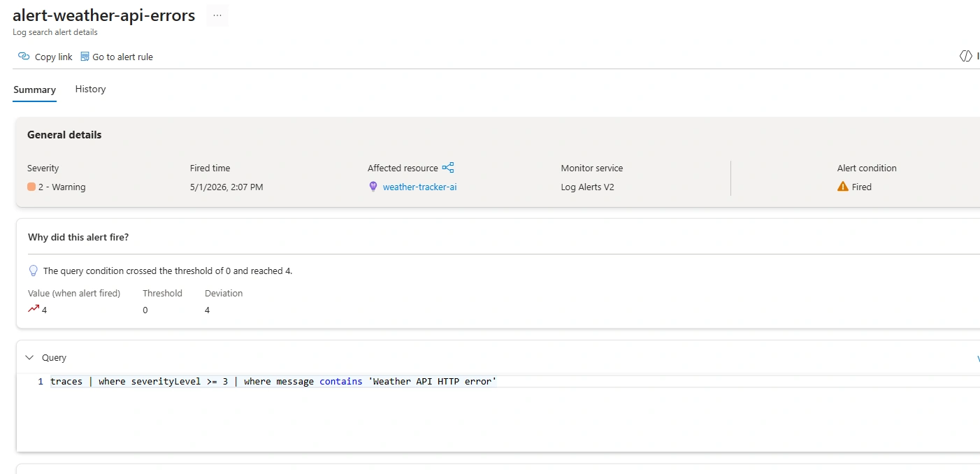The image size is (980, 474).
Task: Click the red trending-up arrow icon
Action: tap(34, 308)
